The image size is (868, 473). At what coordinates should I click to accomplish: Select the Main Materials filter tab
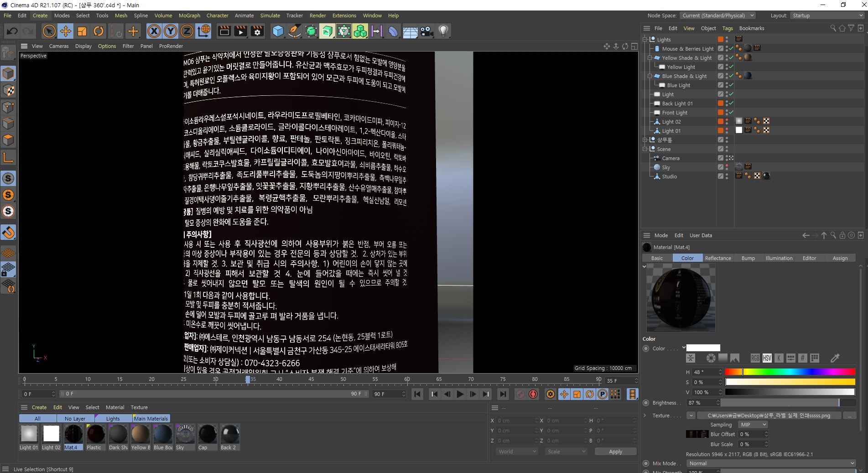point(151,418)
